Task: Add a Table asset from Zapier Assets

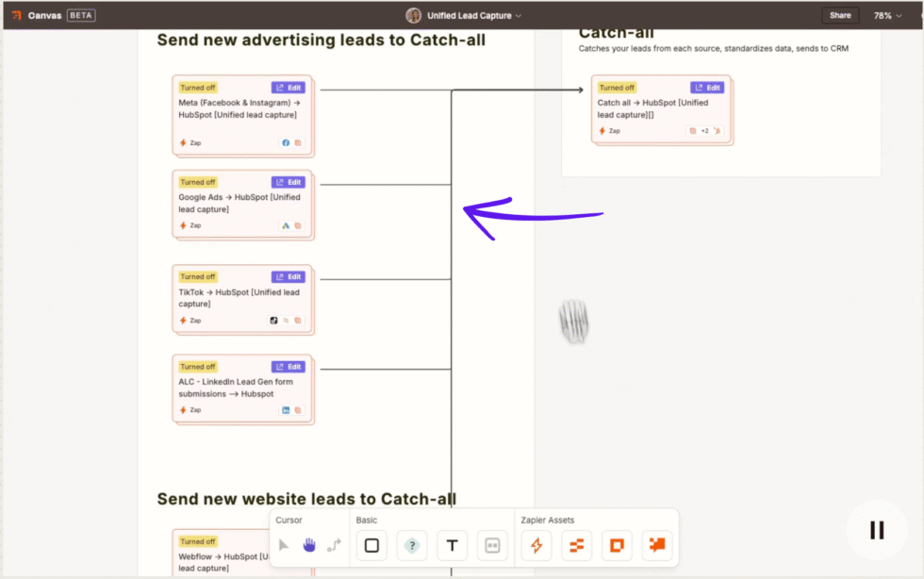Action: 576,545
